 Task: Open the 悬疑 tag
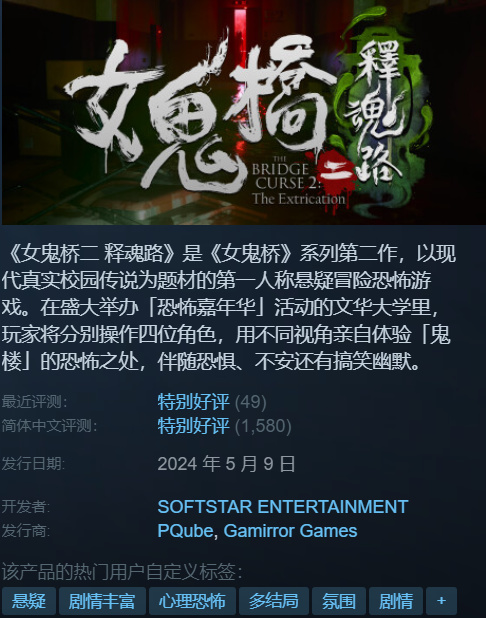[x=28, y=601]
